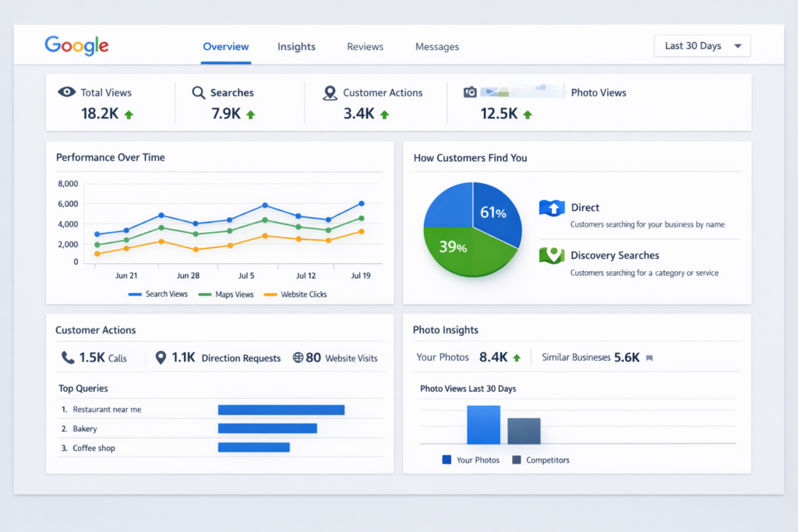Select the Restaurant near me query
Image resolution: width=798 pixels, height=532 pixels.
pyautogui.click(x=107, y=409)
